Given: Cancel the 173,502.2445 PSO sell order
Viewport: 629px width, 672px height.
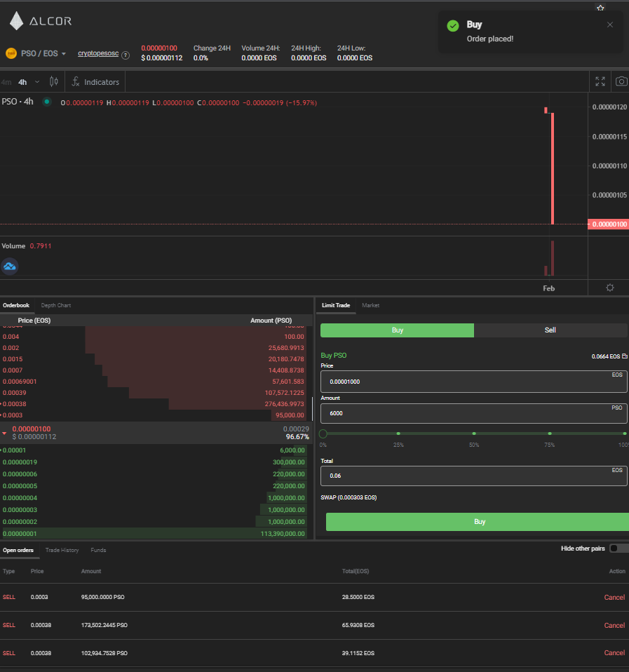Looking at the screenshot, I should pyautogui.click(x=614, y=625).
